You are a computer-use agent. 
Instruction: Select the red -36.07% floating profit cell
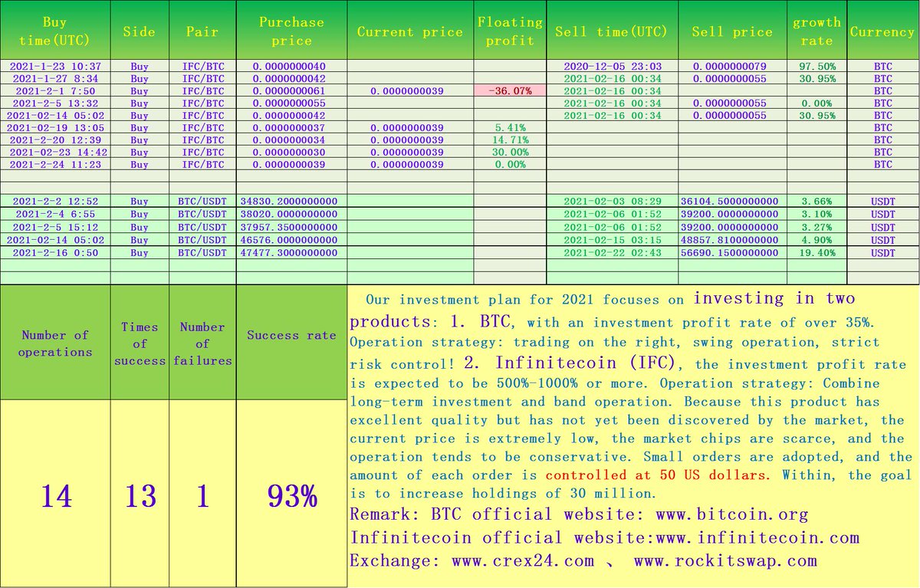510,90
